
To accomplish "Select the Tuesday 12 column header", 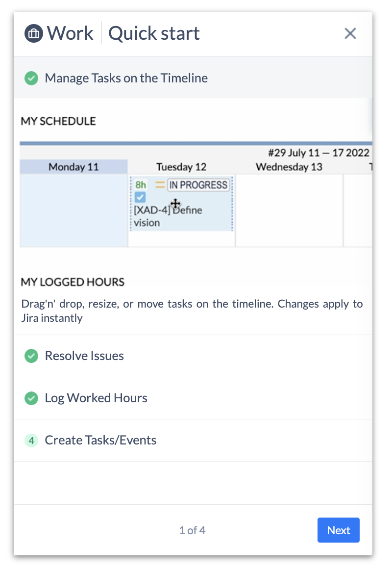I will click(x=181, y=167).
